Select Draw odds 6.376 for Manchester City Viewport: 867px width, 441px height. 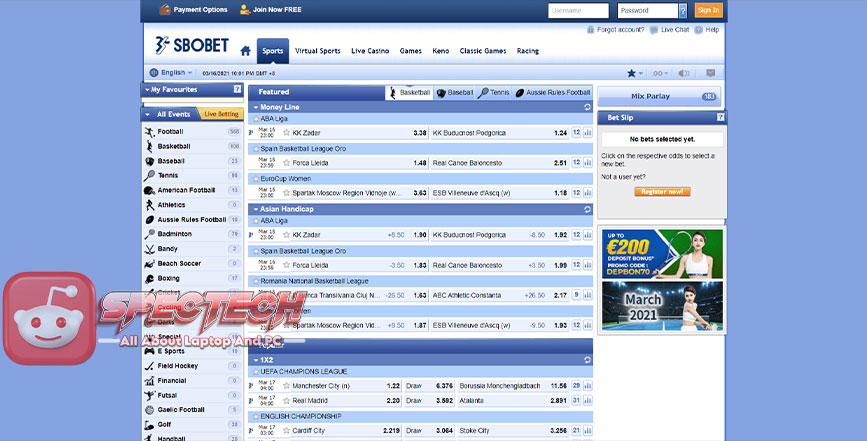(444, 386)
